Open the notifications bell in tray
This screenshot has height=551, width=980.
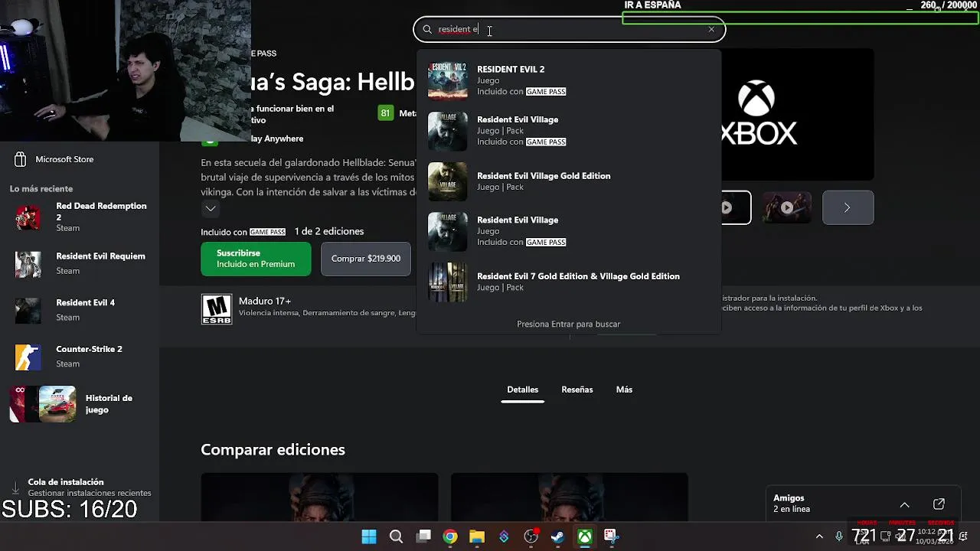pyautogui.click(x=963, y=536)
